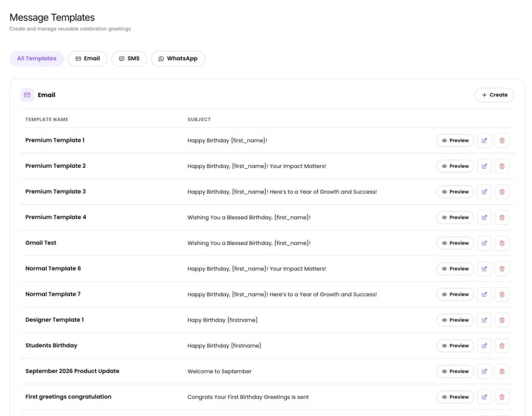Create a new Email template
532x416 pixels.
(494, 95)
